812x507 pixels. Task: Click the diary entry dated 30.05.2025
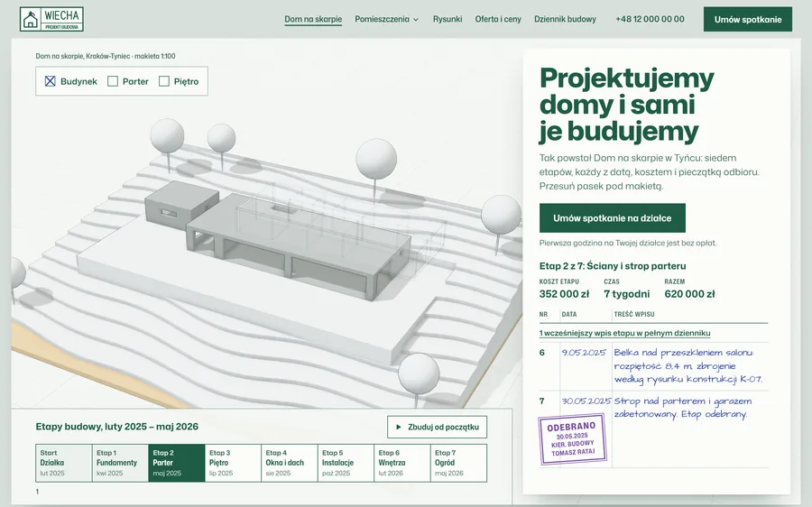coord(653,429)
